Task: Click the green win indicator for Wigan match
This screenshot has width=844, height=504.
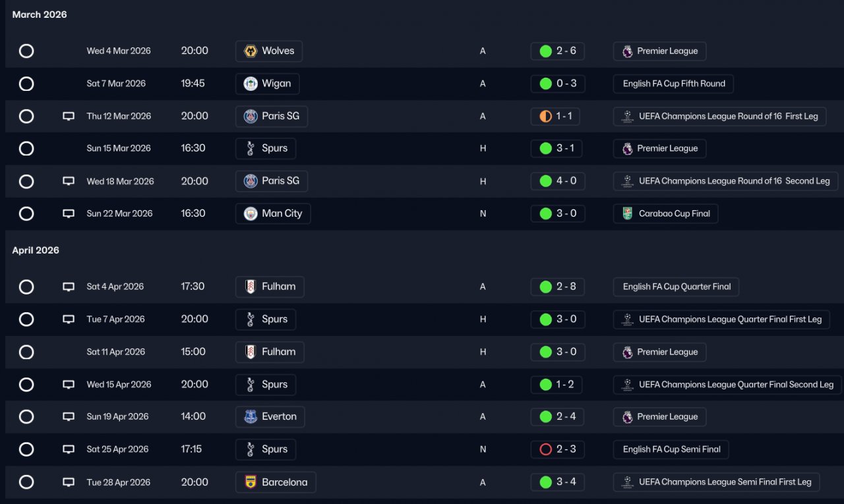Action: point(545,84)
